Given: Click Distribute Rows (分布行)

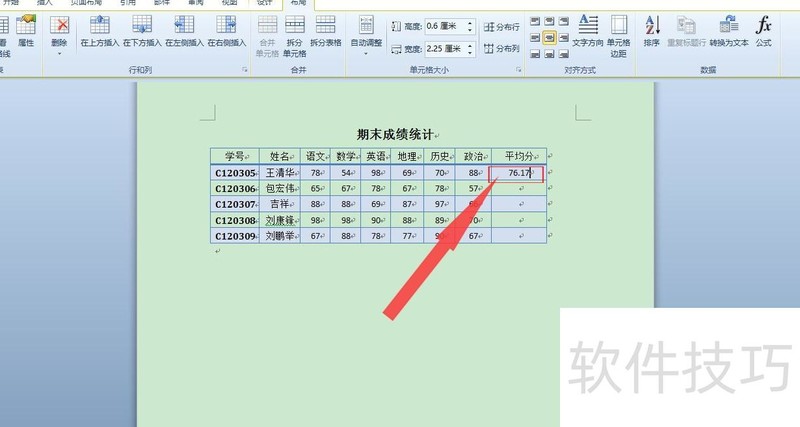Looking at the screenshot, I should click(501, 27).
